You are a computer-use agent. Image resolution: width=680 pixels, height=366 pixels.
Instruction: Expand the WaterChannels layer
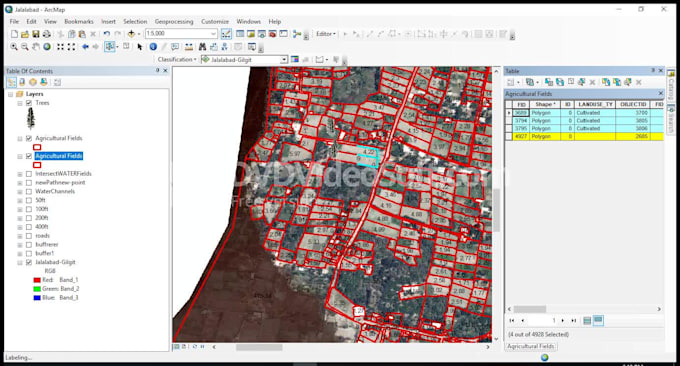[x=20, y=192]
